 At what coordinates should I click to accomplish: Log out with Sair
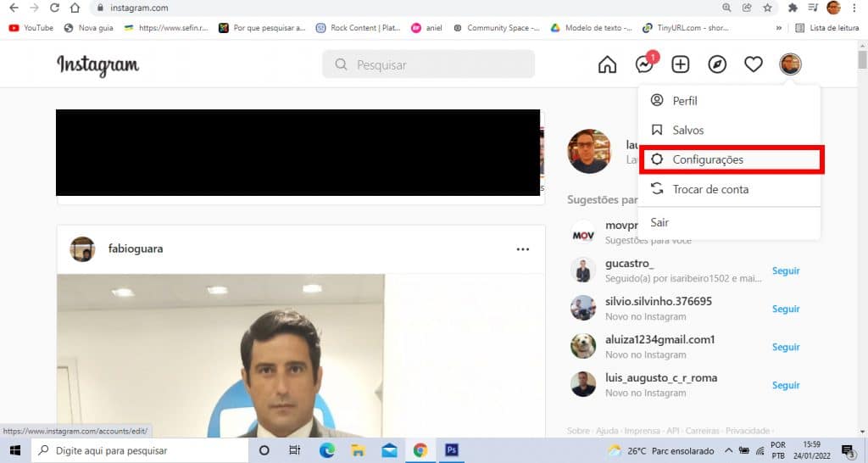point(729,223)
